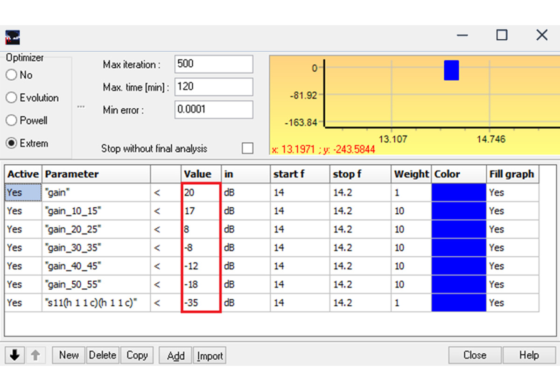The width and height of the screenshot is (560, 392).
Task: Click the value -12 cell
Action: [201, 266]
